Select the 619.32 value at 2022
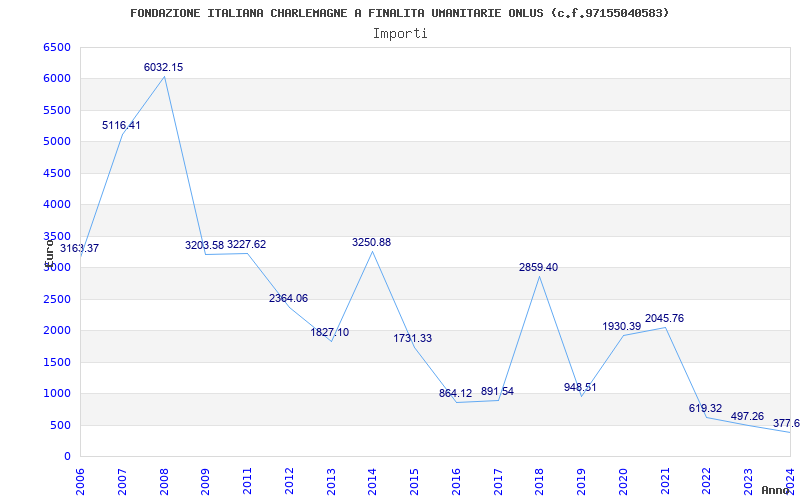The image size is (800, 500). 705,408
